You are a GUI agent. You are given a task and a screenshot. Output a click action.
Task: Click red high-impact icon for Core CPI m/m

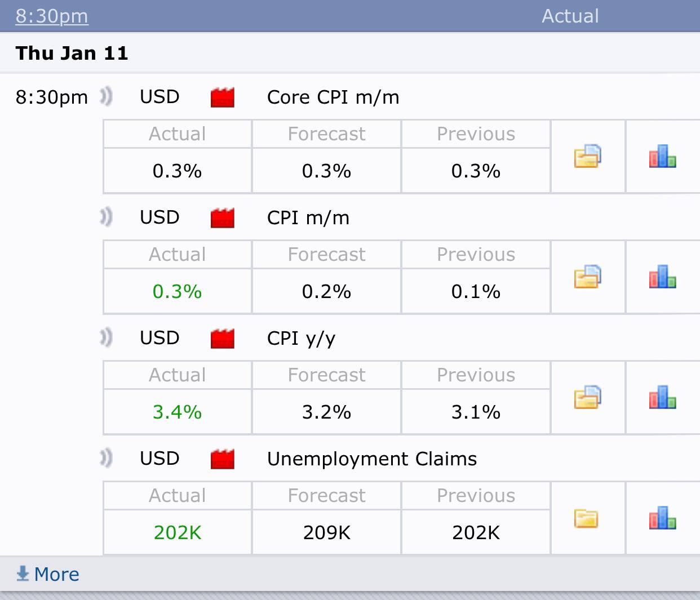[x=222, y=97]
